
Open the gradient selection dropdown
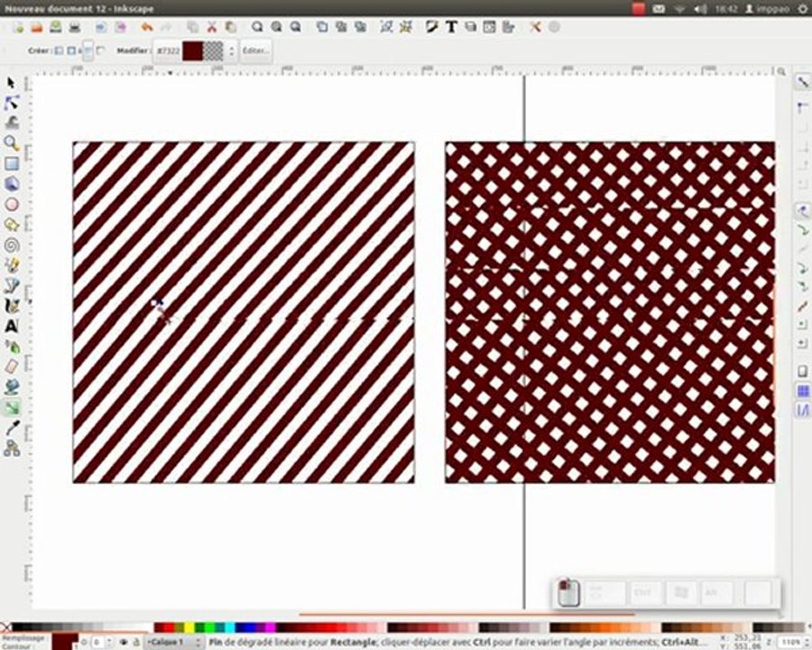(x=195, y=51)
